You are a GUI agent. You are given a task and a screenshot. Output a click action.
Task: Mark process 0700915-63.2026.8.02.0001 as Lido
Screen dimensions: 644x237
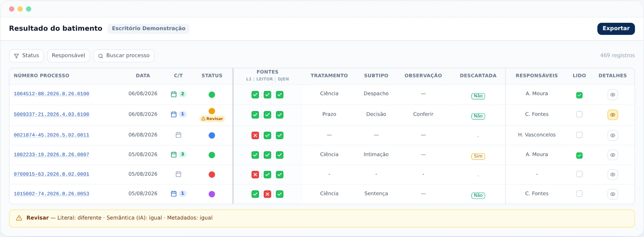579,174
